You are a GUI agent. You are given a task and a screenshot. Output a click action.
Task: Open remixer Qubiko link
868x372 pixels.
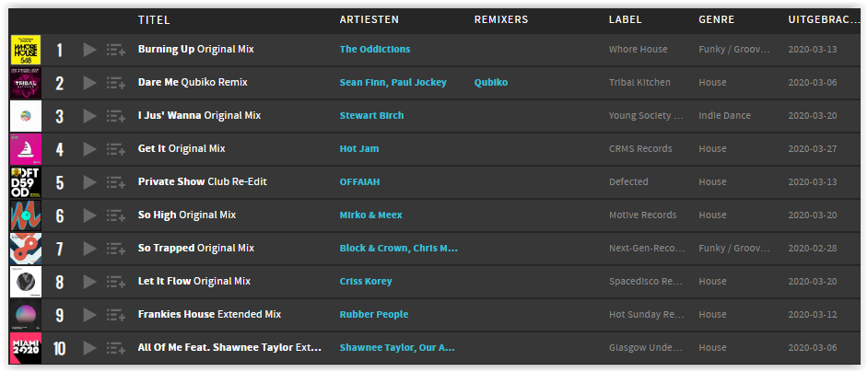pyautogui.click(x=491, y=83)
